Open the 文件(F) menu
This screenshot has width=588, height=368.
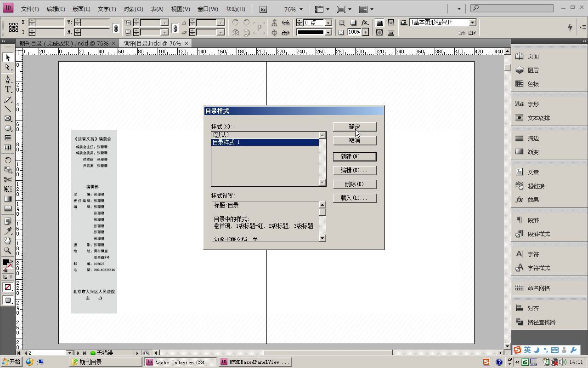click(x=29, y=9)
